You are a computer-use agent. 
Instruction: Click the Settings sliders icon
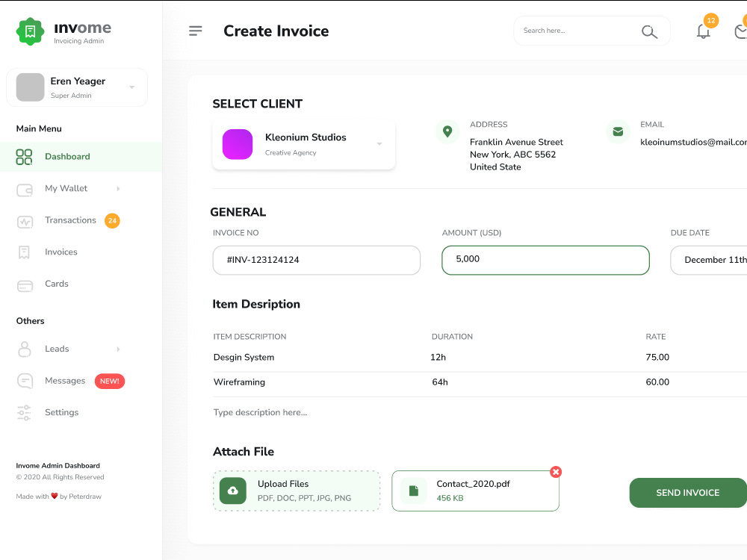24,412
